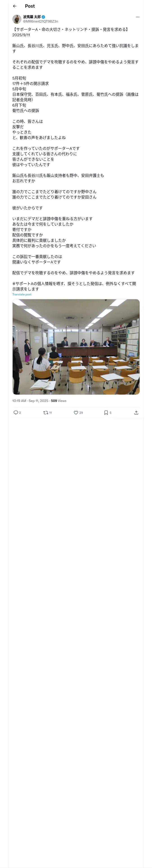
Task: Click the Post heading at top
Action: click(x=30, y=6)
